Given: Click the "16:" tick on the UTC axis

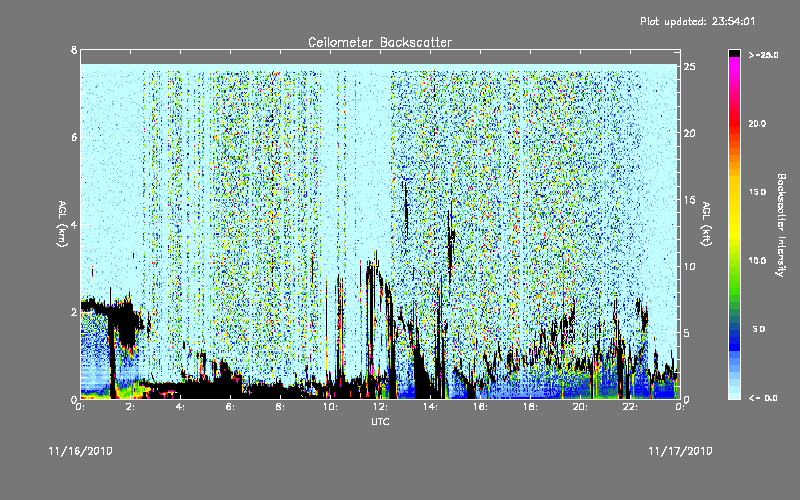Looking at the screenshot, I should coord(481,407).
